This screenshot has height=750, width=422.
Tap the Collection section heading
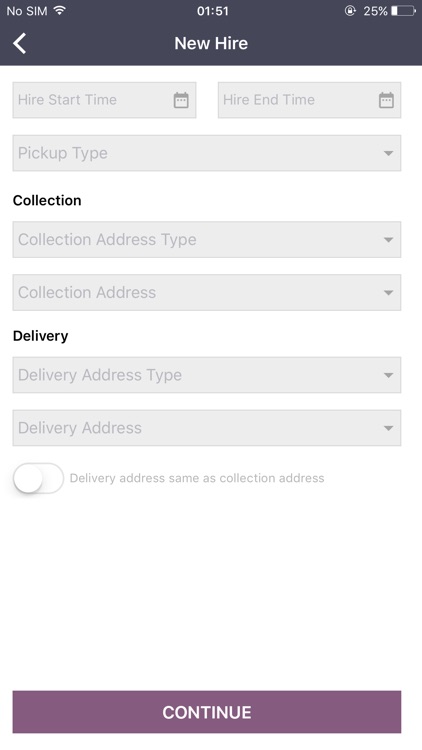point(47,200)
